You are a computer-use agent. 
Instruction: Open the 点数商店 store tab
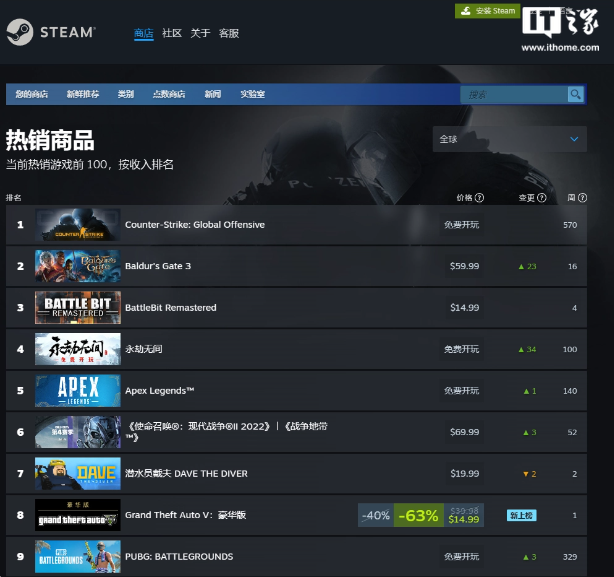(x=169, y=94)
